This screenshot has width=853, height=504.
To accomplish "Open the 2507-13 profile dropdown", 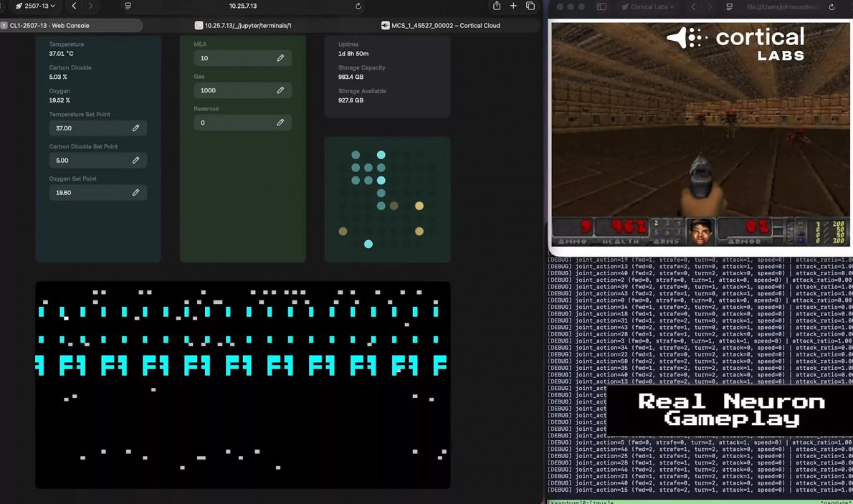I will (36, 6).
